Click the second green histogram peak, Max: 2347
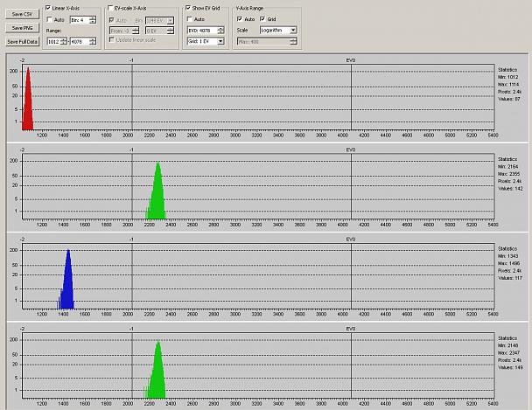 pyautogui.click(x=157, y=369)
